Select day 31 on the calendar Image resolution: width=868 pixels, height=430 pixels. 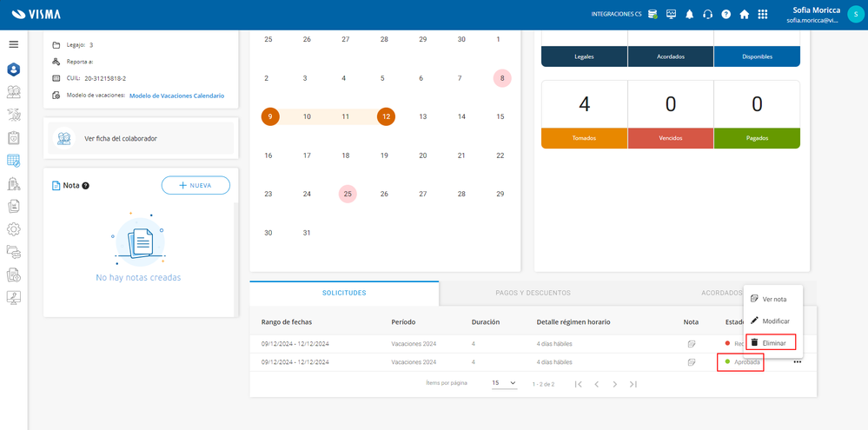tap(307, 233)
